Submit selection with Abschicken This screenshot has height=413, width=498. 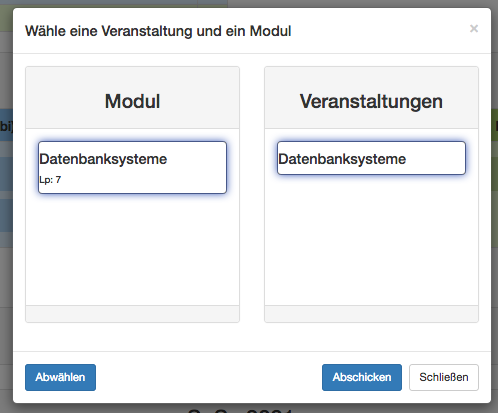click(362, 377)
